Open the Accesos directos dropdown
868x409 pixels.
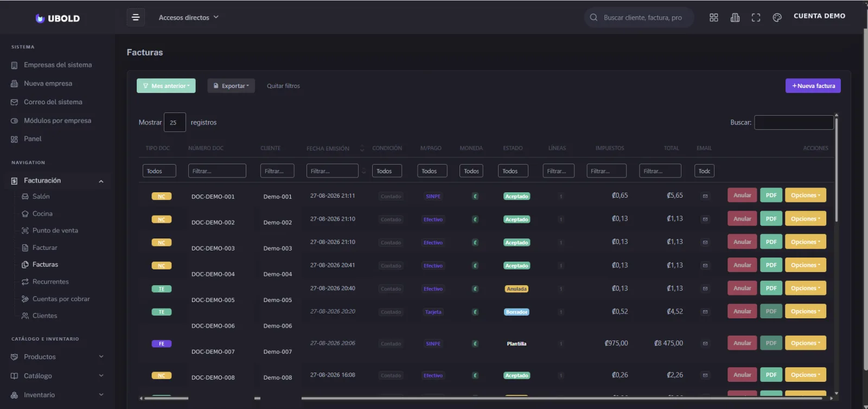pos(189,17)
